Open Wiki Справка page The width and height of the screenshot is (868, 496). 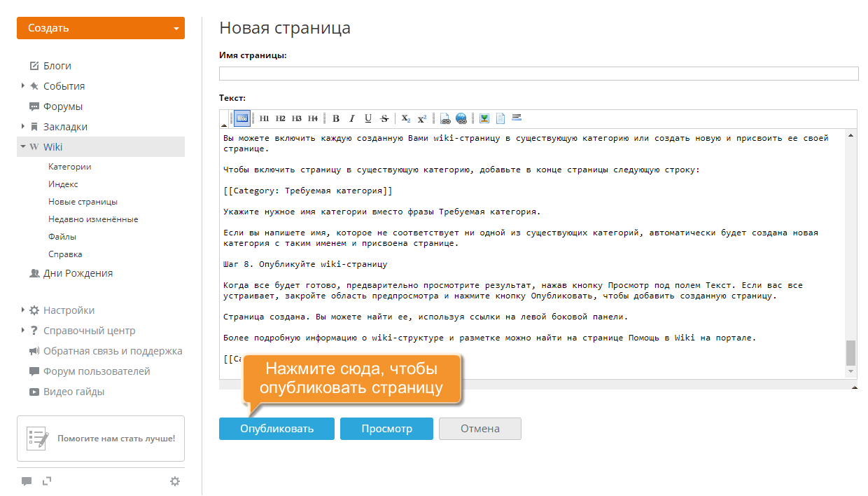[x=65, y=254]
